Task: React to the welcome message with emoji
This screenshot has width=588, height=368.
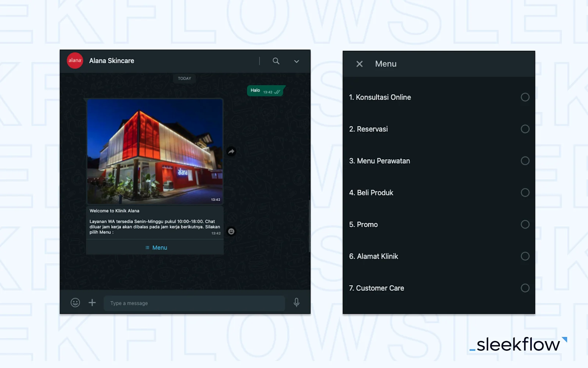Action: [x=231, y=231]
